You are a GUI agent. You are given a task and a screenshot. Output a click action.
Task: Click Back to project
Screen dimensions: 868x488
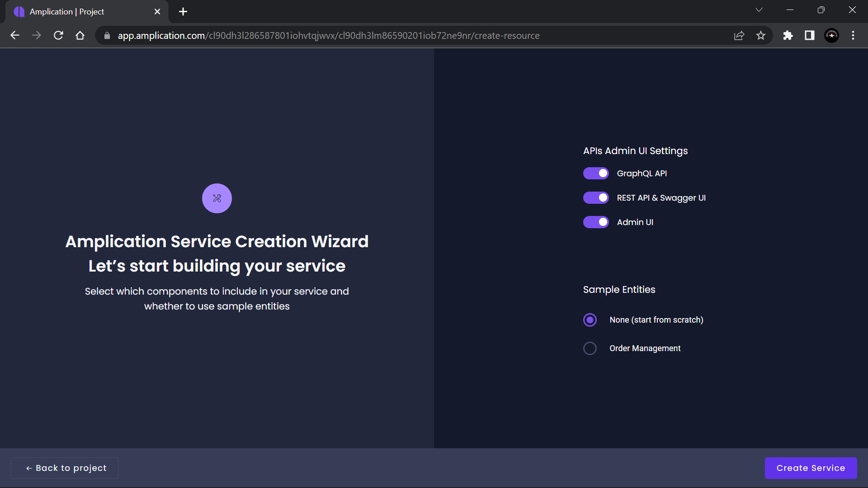coord(64,468)
